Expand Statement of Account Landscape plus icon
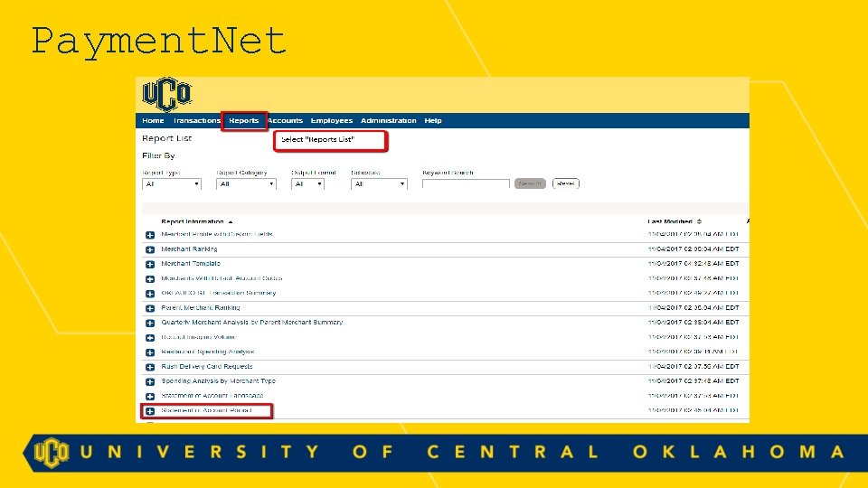This screenshot has width=868, height=488. (150, 397)
